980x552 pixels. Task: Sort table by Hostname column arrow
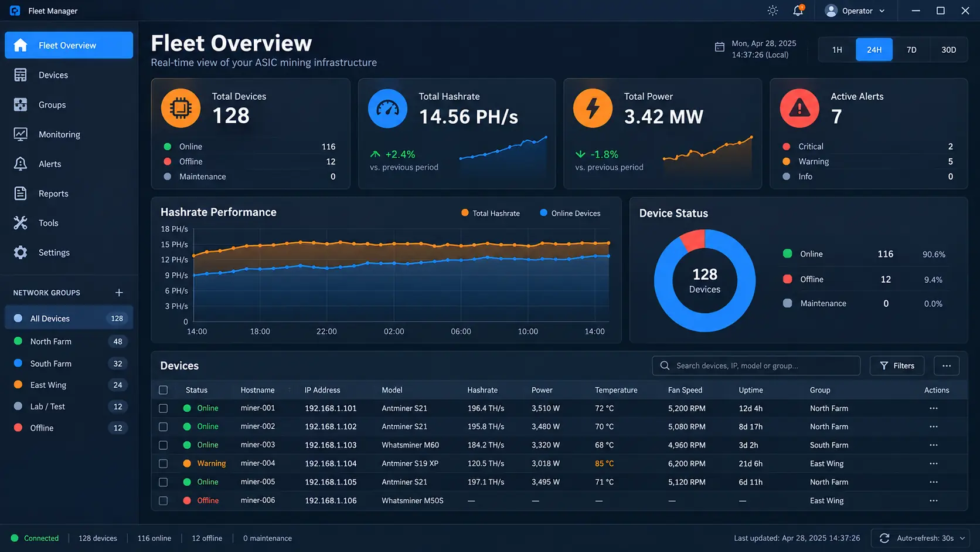tap(289, 390)
